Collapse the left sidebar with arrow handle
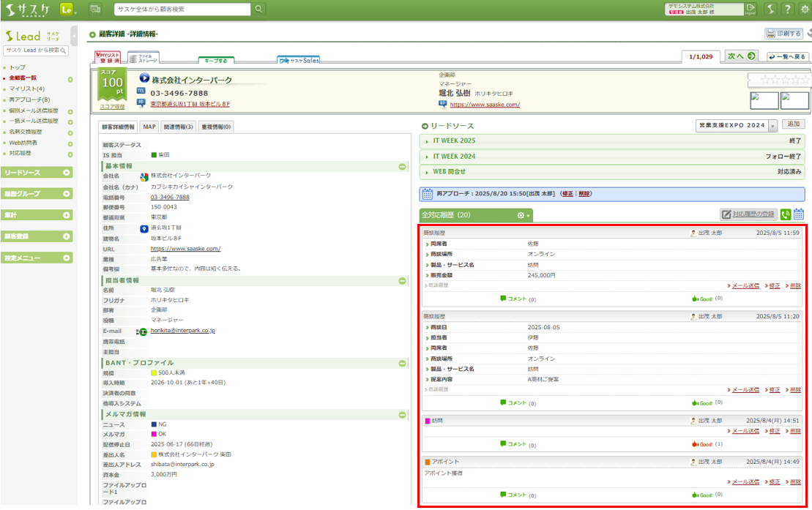The image size is (812, 510). click(74, 37)
